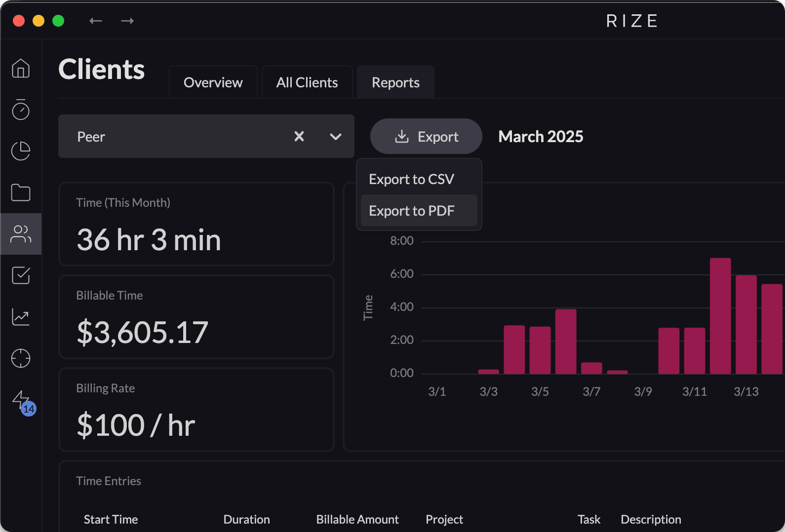Switch to the Reports tab

tap(395, 82)
